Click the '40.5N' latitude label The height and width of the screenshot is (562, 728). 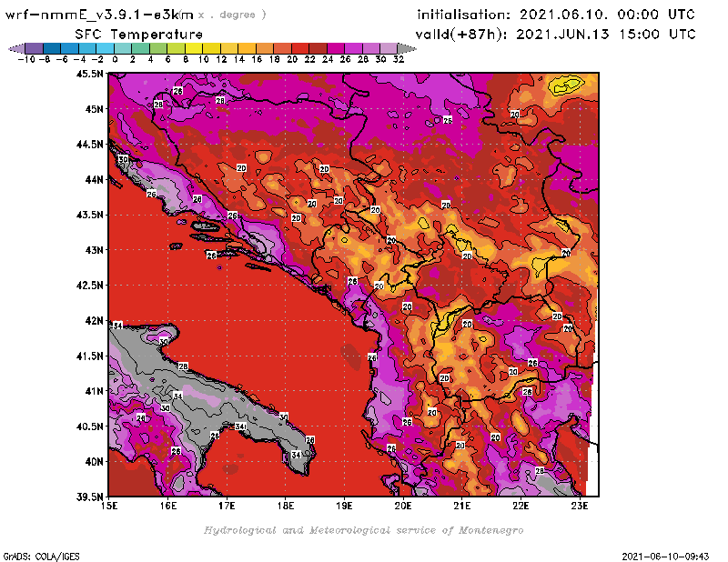pyautogui.click(x=89, y=427)
